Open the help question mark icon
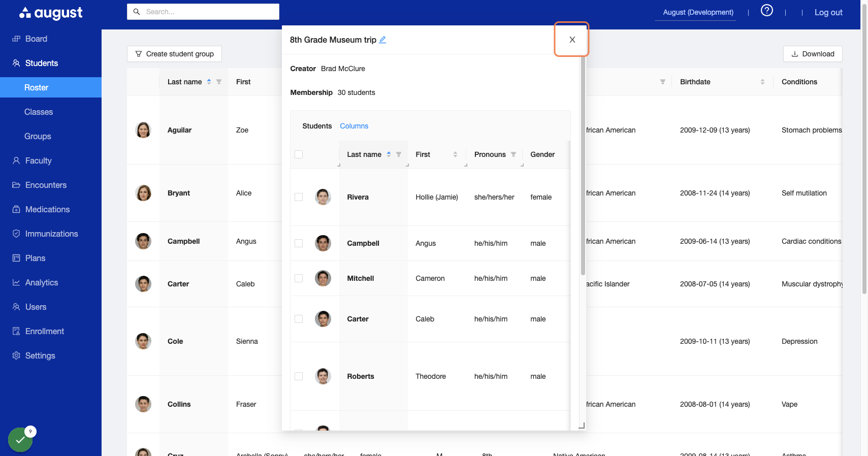The image size is (868, 456). pyautogui.click(x=766, y=10)
